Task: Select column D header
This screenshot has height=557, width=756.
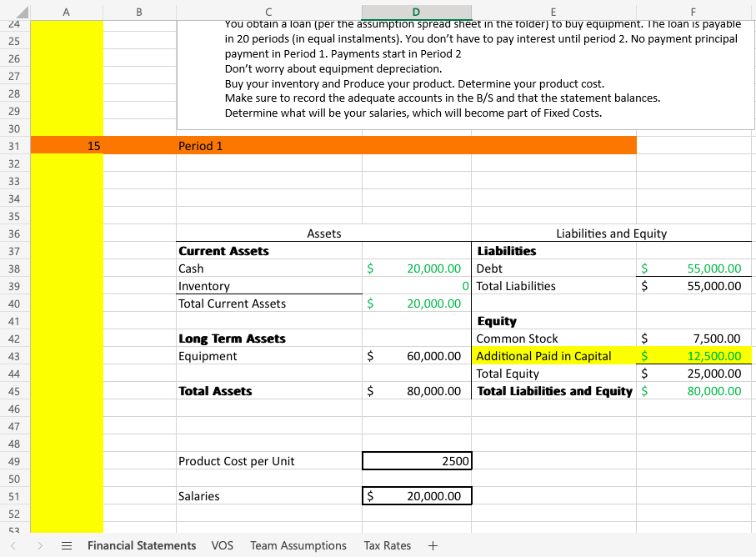Action: [415, 11]
